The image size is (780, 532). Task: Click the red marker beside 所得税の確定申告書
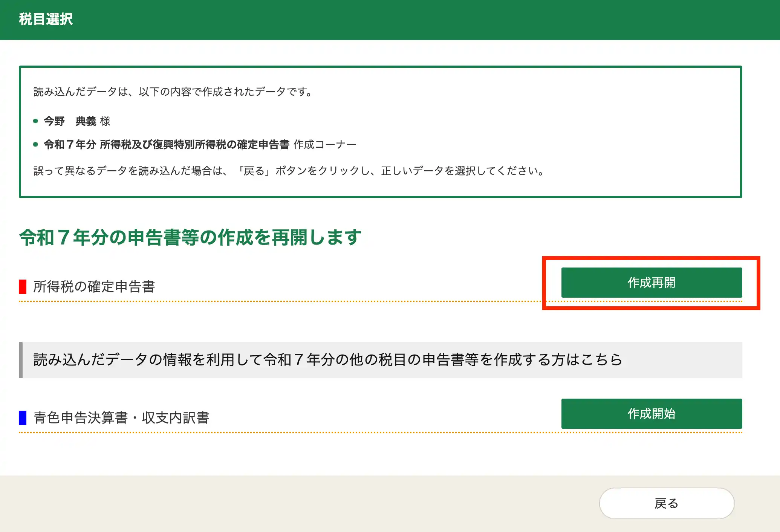(x=23, y=287)
